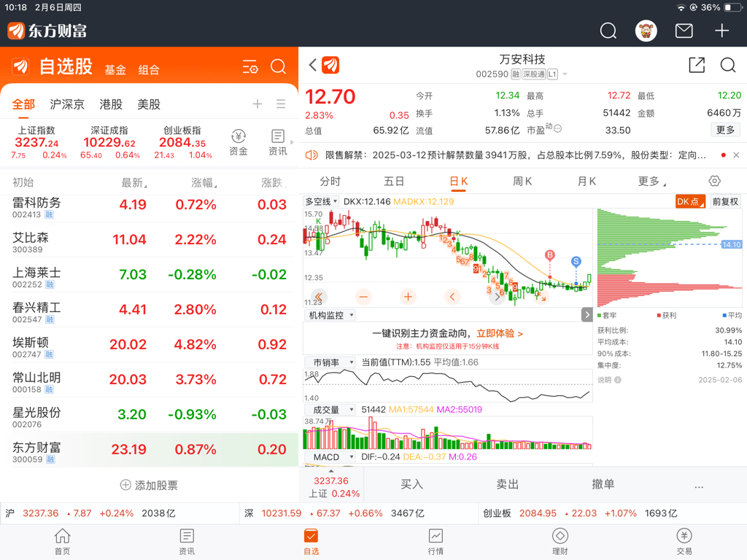Open the mail messages icon
Viewport: 747px width, 560px height.
tap(684, 31)
